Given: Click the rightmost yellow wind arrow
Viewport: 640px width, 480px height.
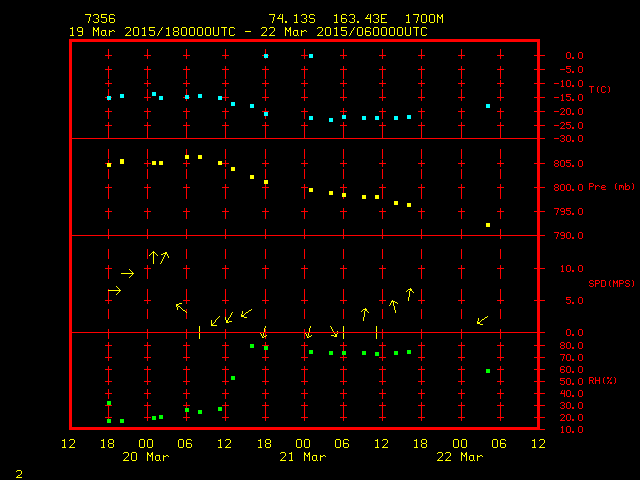Looking at the screenshot, I should [482, 320].
